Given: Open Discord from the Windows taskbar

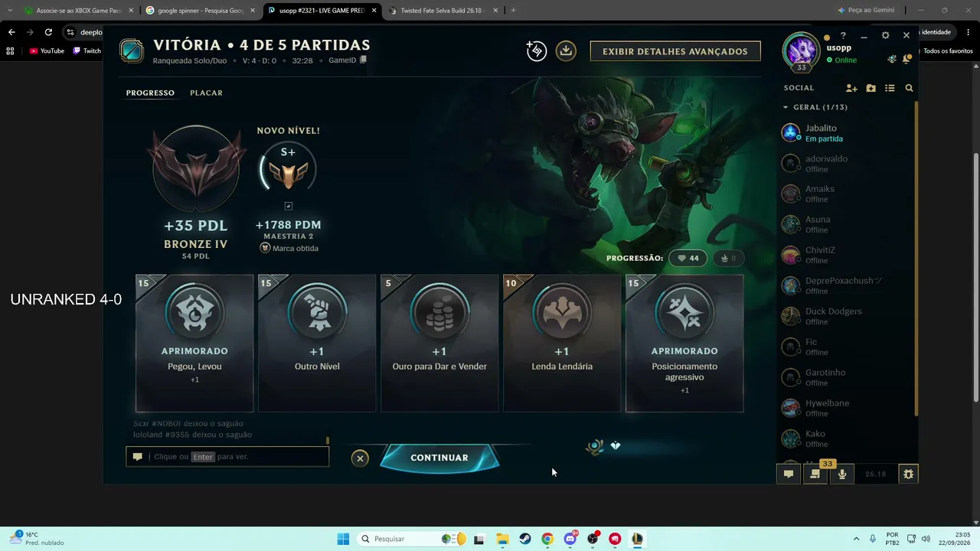Looking at the screenshot, I should pyautogui.click(x=570, y=539).
